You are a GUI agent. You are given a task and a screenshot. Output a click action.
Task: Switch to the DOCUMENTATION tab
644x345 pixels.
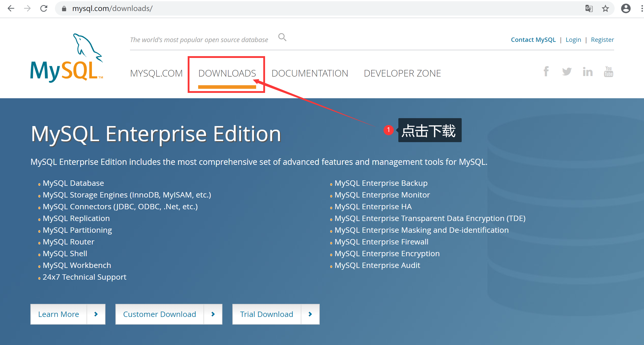pos(310,73)
